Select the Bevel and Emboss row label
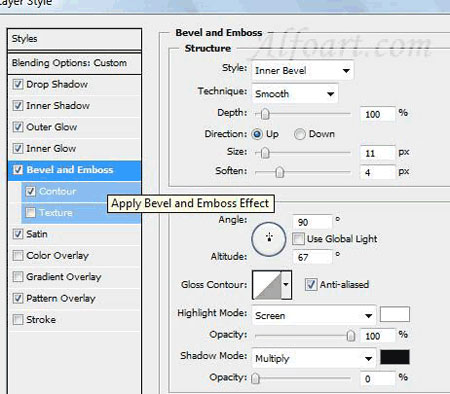Image resolution: width=450 pixels, height=394 pixels. tap(70, 170)
